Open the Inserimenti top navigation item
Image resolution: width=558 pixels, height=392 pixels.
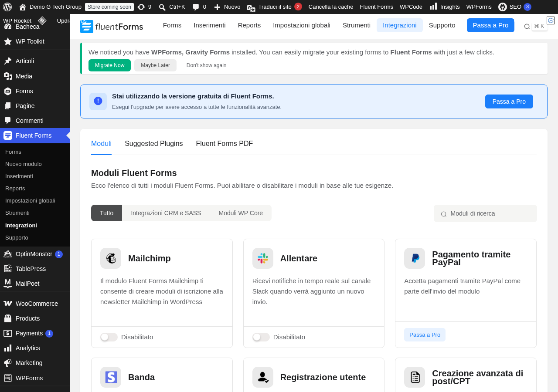coord(210,25)
